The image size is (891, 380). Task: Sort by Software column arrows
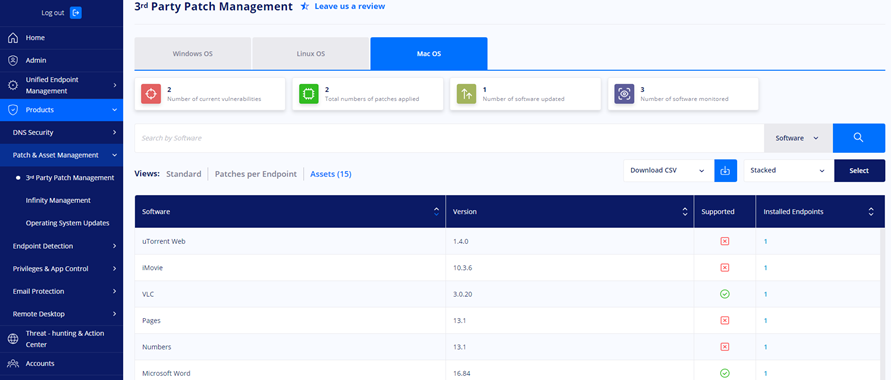436,212
